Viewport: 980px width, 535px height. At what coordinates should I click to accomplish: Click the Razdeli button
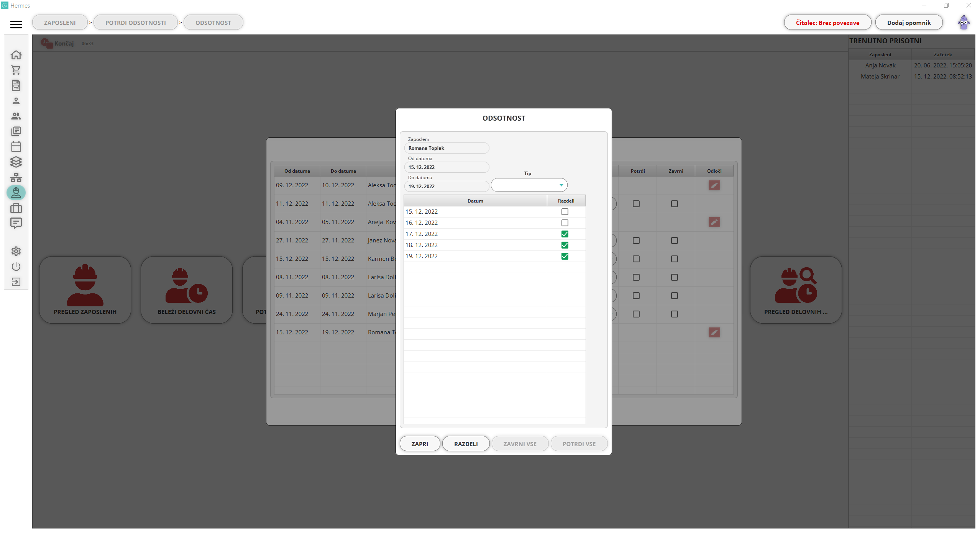[x=466, y=444]
